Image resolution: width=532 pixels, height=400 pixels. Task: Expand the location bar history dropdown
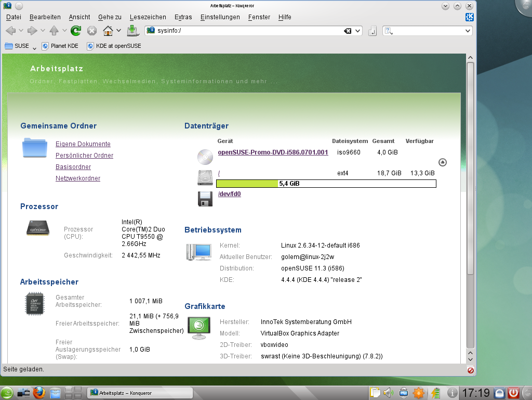358,30
